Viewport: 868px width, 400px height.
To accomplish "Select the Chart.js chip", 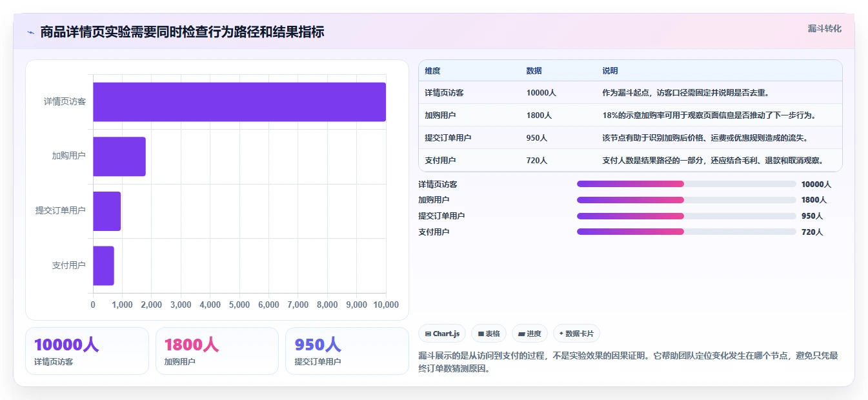I will click(442, 334).
